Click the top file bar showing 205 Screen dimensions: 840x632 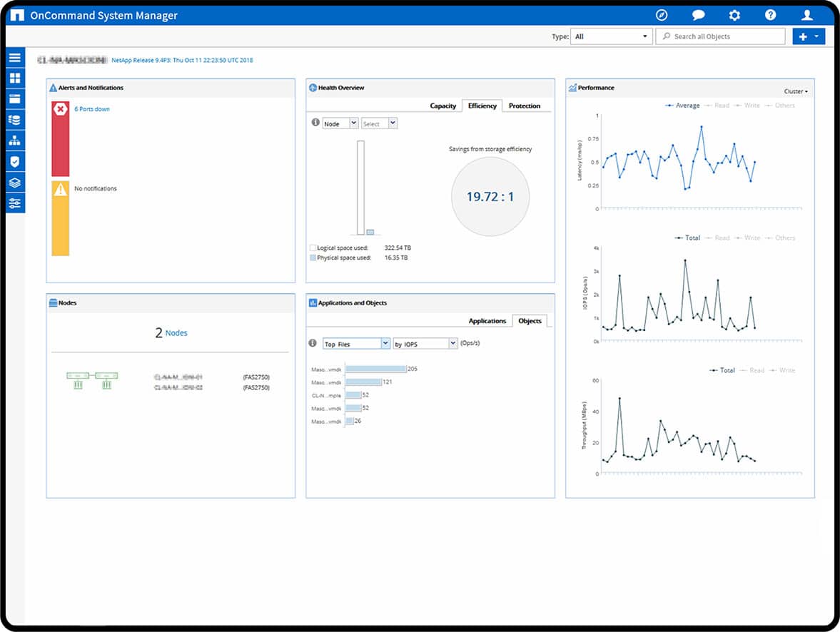[376, 369]
